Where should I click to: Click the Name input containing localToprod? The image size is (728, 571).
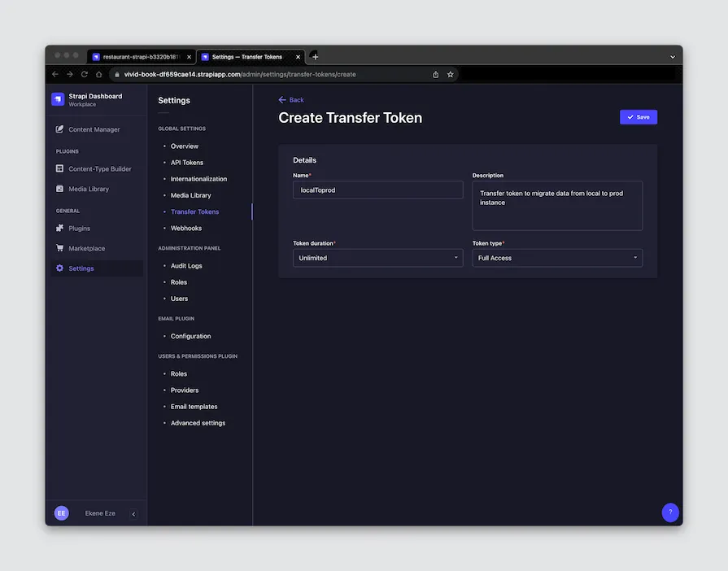tap(377, 190)
